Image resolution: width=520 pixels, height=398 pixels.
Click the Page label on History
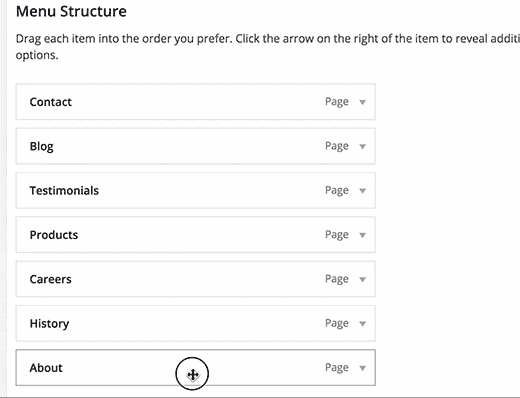click(x=337, y=323)
